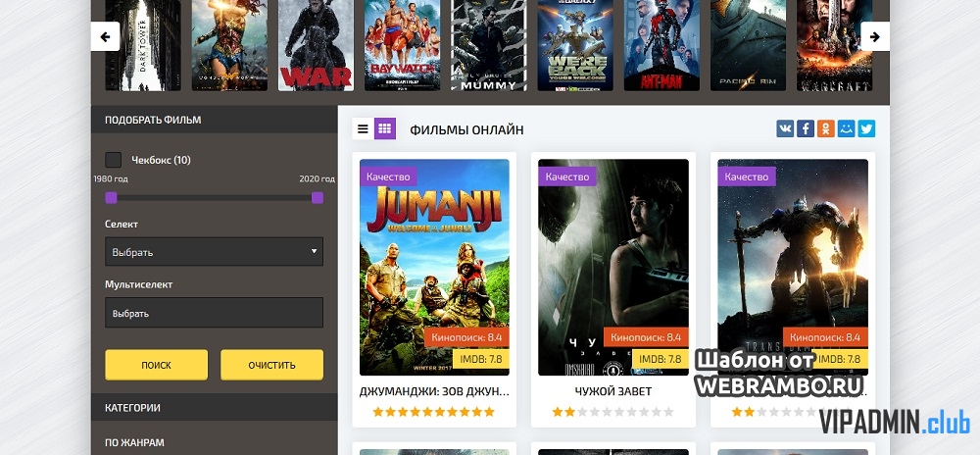Image resolution: width=980 pixels, height=455 pixels.
Task: Open the Мультиселект field
Action: tap(215, 313)
